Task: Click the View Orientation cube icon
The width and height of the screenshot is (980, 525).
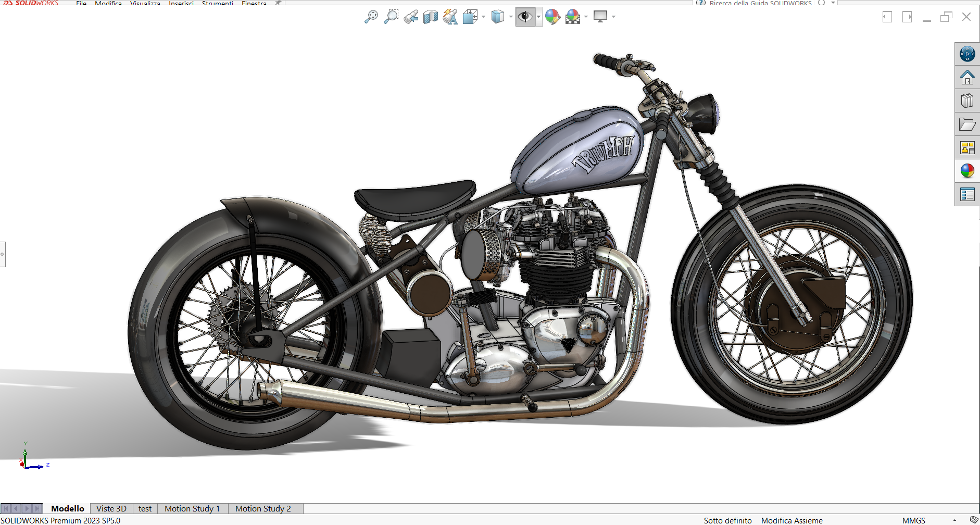Action: coord(470,17)
